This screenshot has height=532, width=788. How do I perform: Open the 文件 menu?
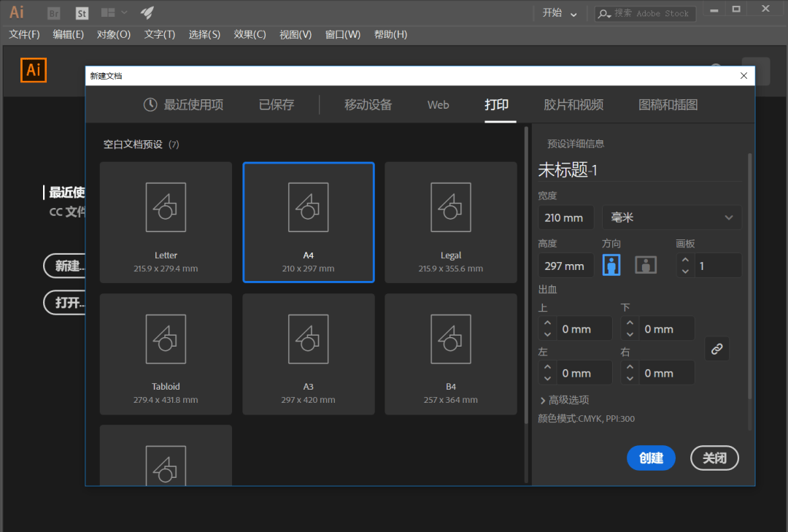click(x=23, y=34)
